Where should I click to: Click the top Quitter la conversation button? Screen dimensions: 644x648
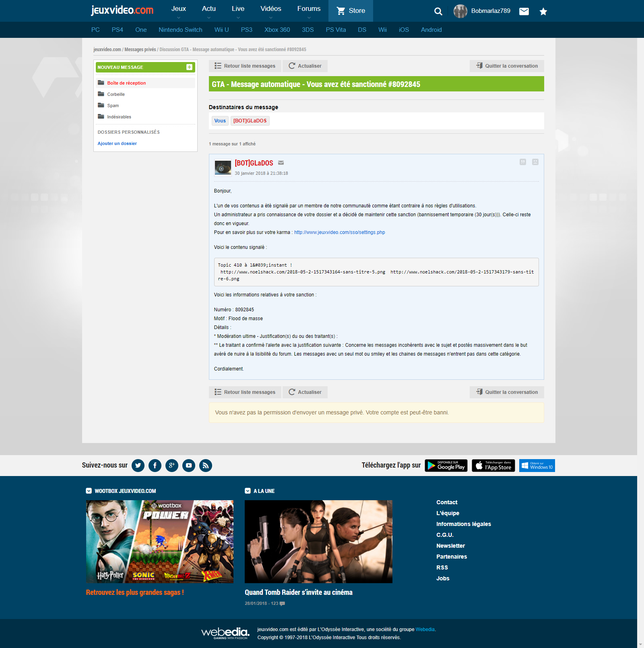[x=507, y=66]
